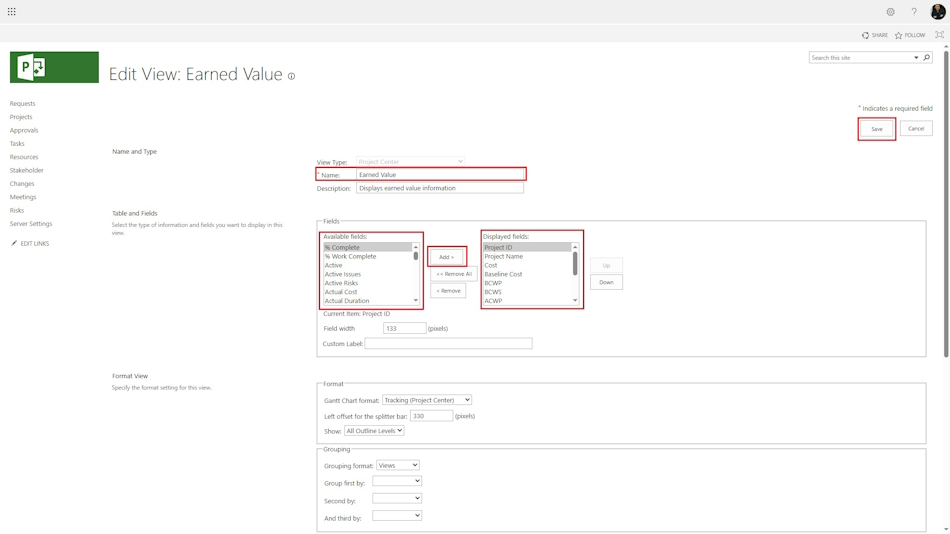
Task: Open Changes in the left navigation
Action: (x=22, y=184)
